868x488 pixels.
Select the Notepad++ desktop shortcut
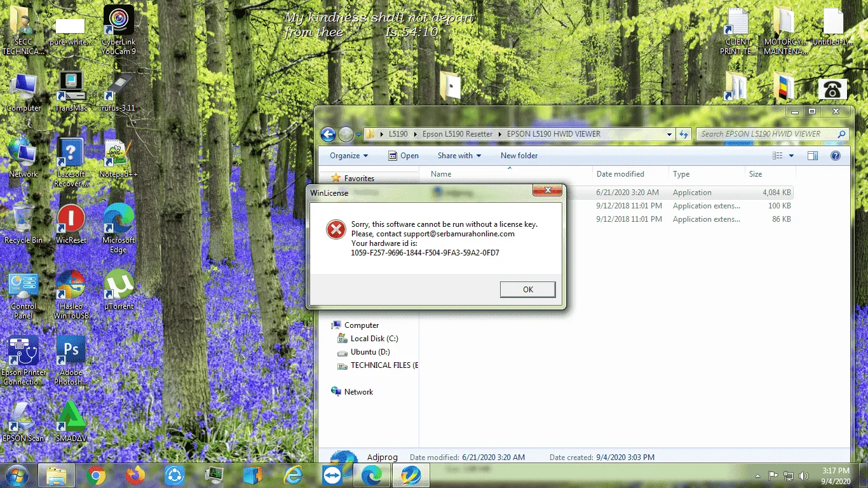119,158
